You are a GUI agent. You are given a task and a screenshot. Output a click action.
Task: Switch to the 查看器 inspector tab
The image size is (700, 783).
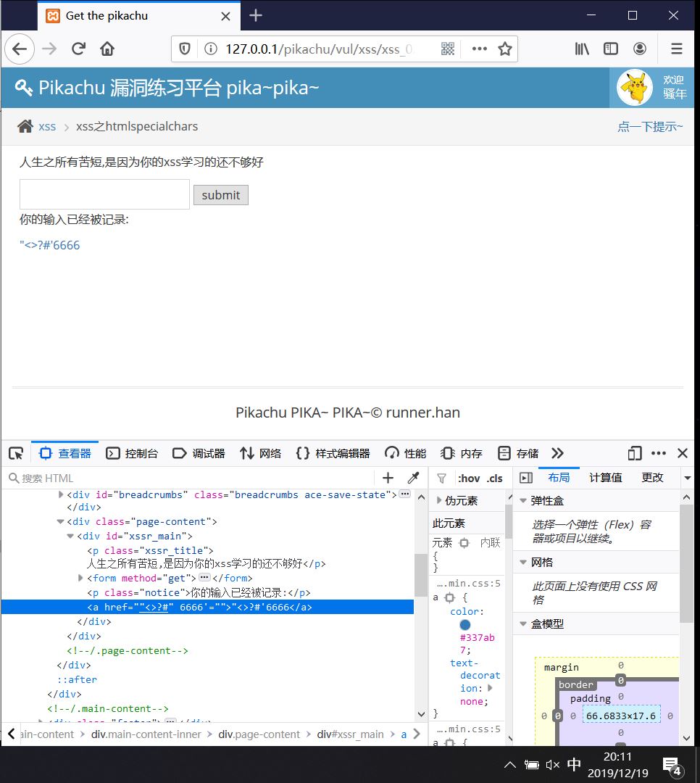pos(65,453)
